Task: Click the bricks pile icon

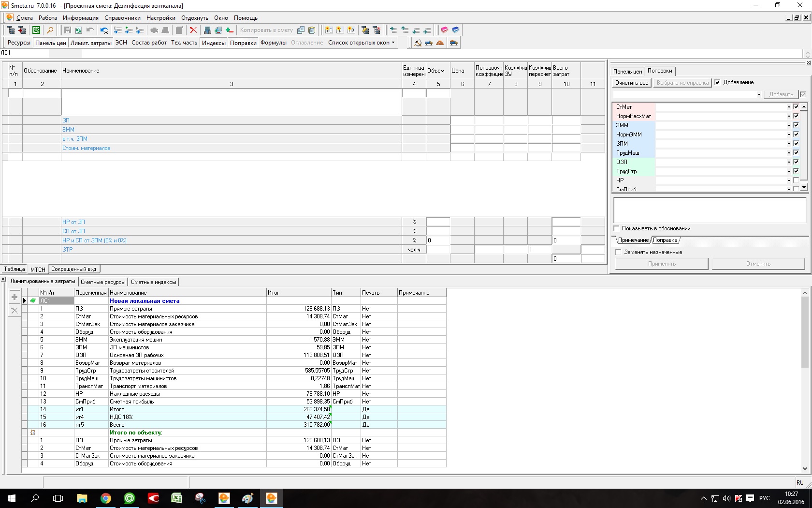Action: 440,43
